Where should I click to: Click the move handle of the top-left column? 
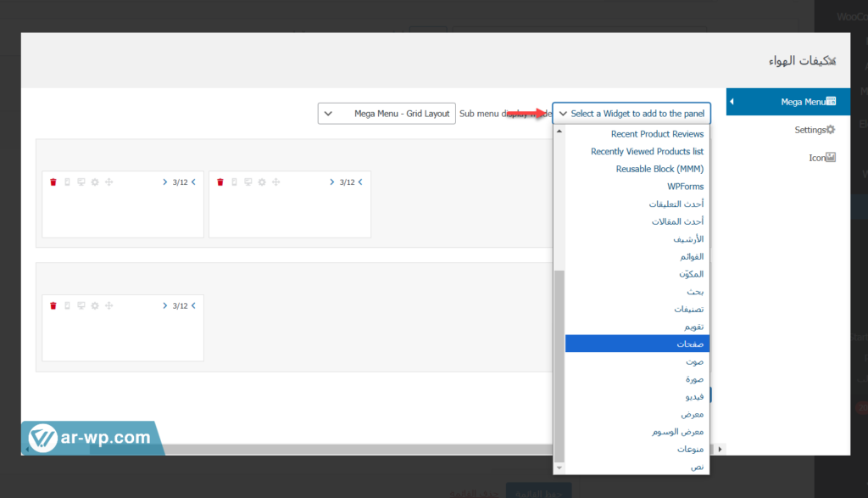click(x=108, y=182)
